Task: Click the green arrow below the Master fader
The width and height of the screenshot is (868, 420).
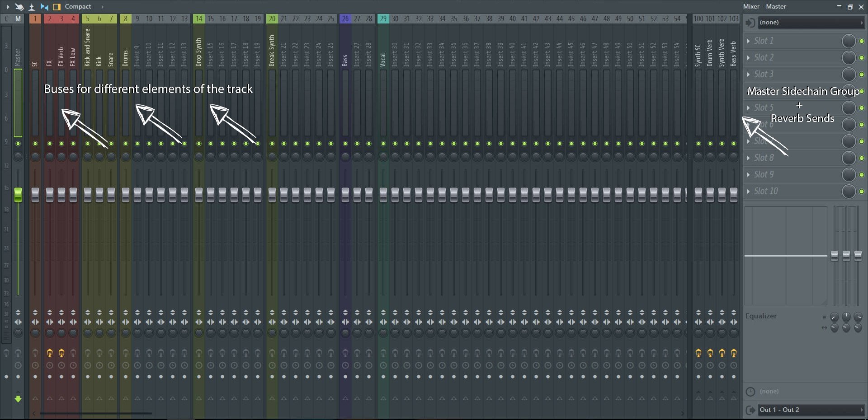Action: (x=18, y=399)
